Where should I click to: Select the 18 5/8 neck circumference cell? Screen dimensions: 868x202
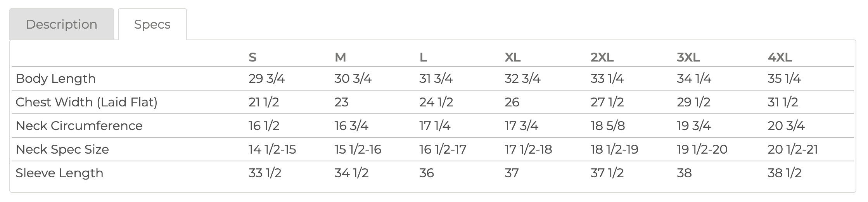pyautogui.click(x=607, y=126)
